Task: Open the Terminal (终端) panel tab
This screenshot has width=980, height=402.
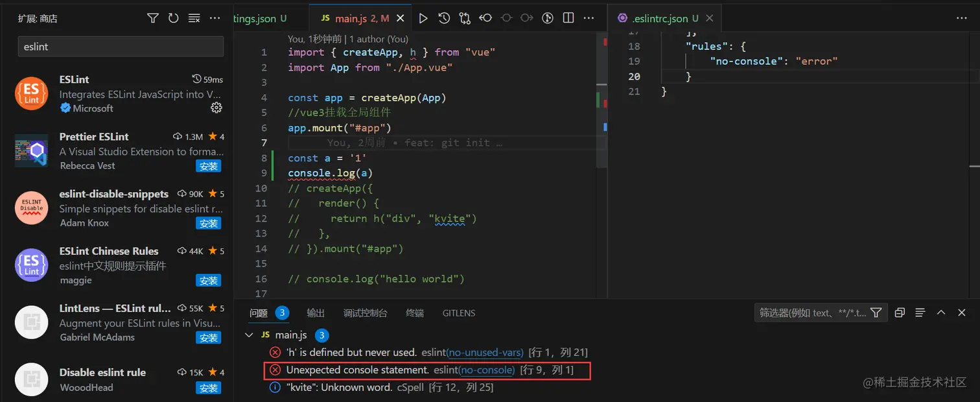Action: tap(415, 313)
